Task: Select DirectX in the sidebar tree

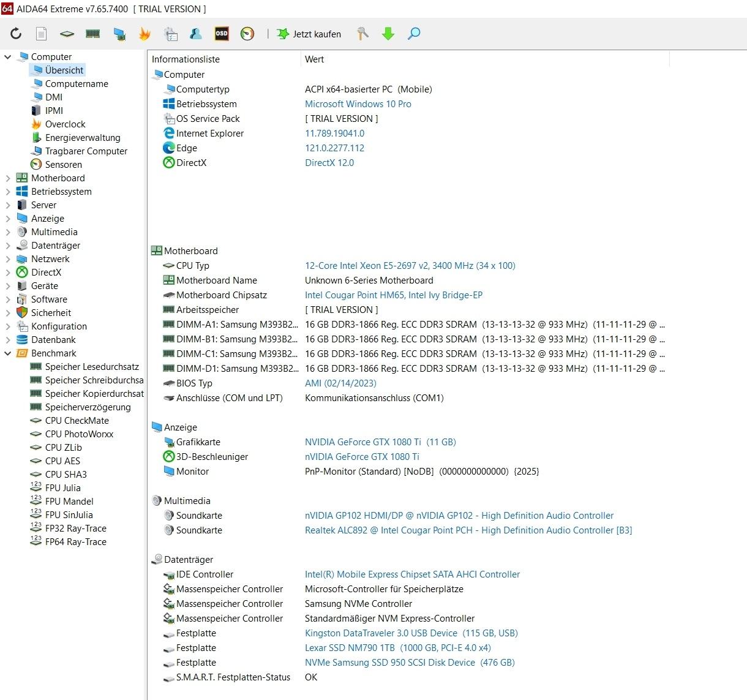Action: [x=46, y=273]
